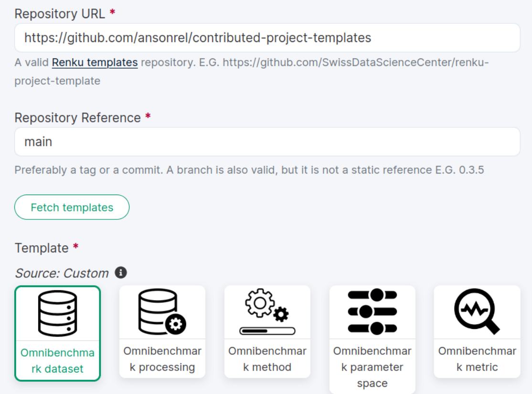
Task: Click the Repository URL field label
Action: (60, 14)
